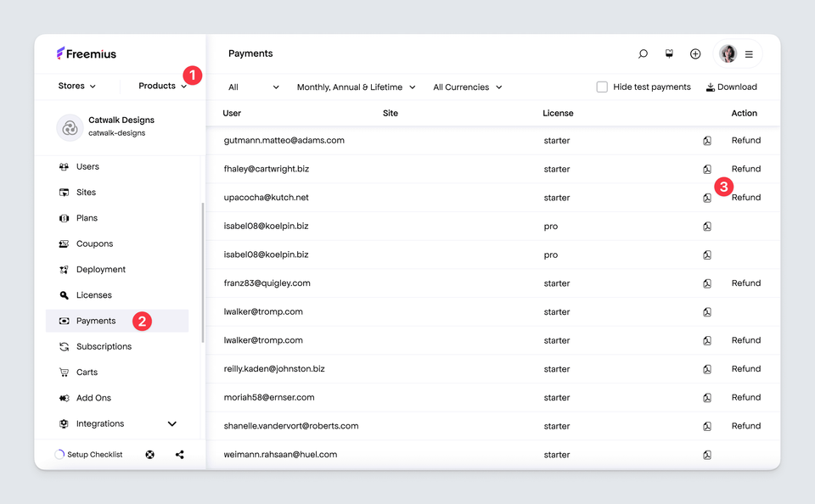This screenshot has height=504, width=815.
Task: Select Coupons in the sidebar
Action: pyautogui.click(x=94, y=244)
